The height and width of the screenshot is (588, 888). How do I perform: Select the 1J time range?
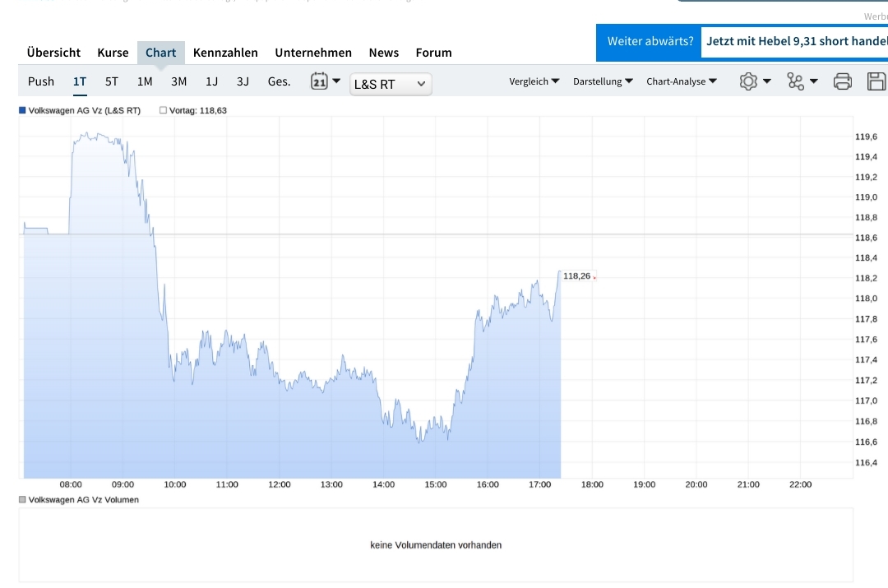click(212, 81)
